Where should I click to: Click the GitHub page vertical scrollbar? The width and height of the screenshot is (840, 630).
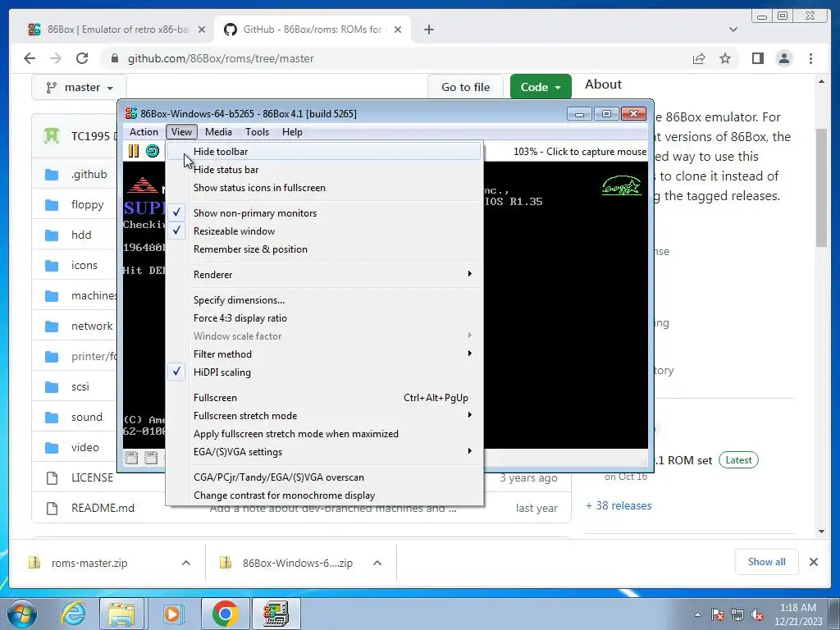tap(821, 188)
